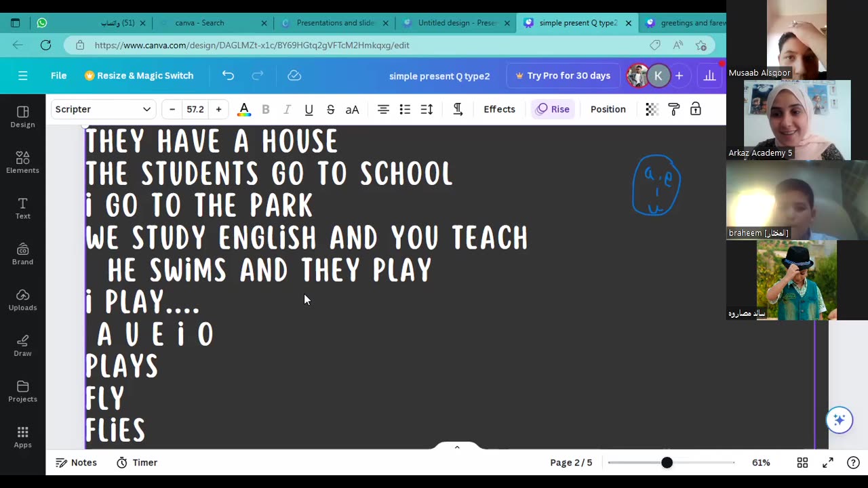Change text direction with paragraph icon
868x488 pixels.
(x=458, y=109)
